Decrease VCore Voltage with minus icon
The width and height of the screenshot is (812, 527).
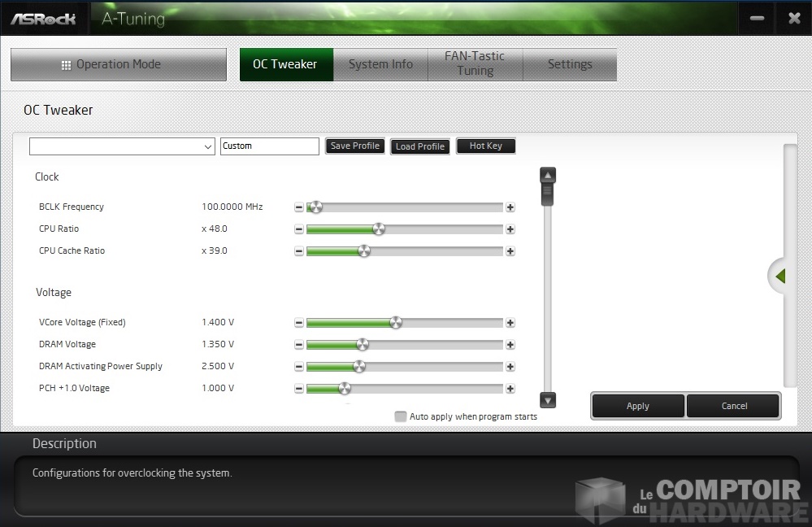click(299, 323)
